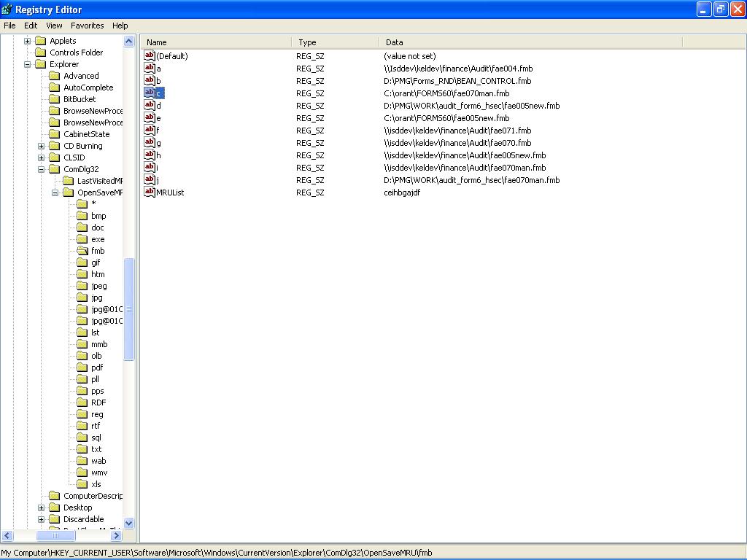Click the Registry Editor title bar icon
Viewport: 747px width, 560px height.
[7, 9]
